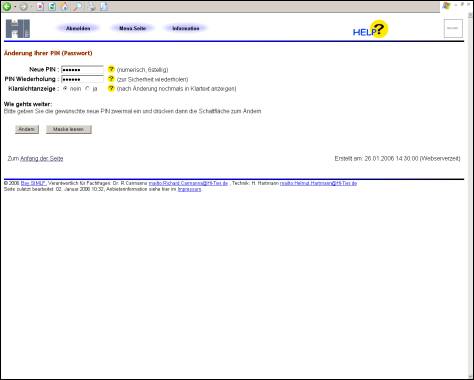The width and height of the screenshot is (474, 380).
Task: Click the Refresh page toolbar icon
Action: [x=52, y=6]
